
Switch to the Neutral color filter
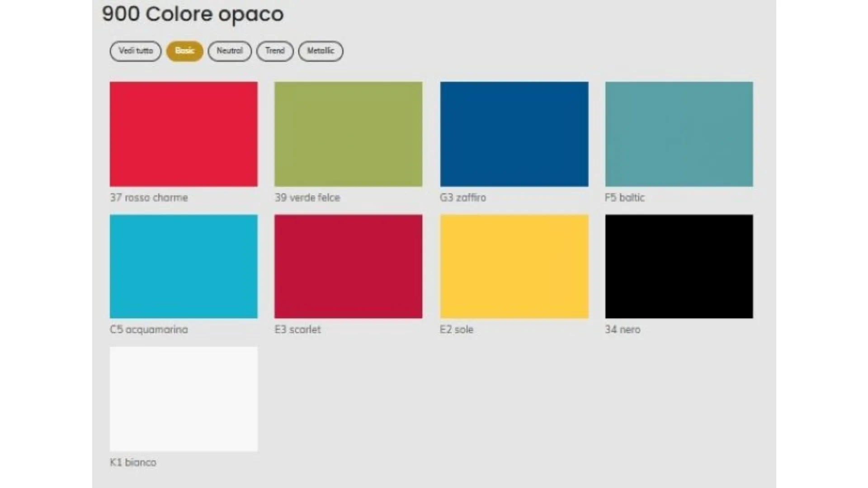pyautogui.click(x=230, y=51)
